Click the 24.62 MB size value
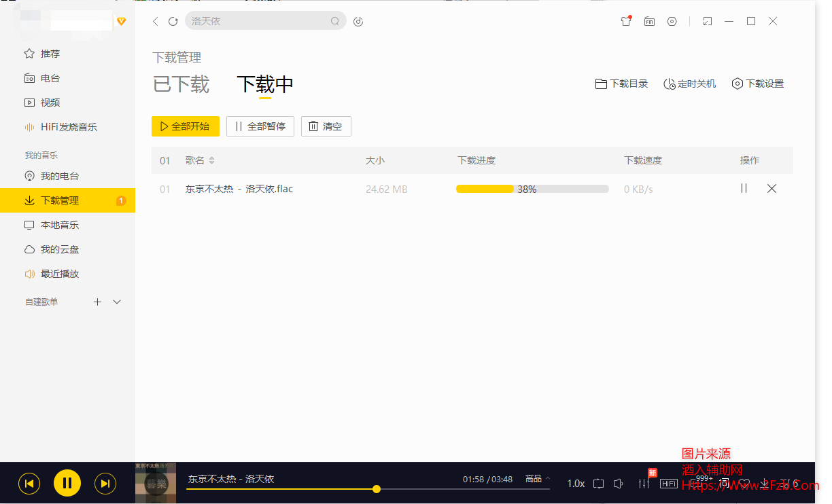 click(x=387, y=190)
